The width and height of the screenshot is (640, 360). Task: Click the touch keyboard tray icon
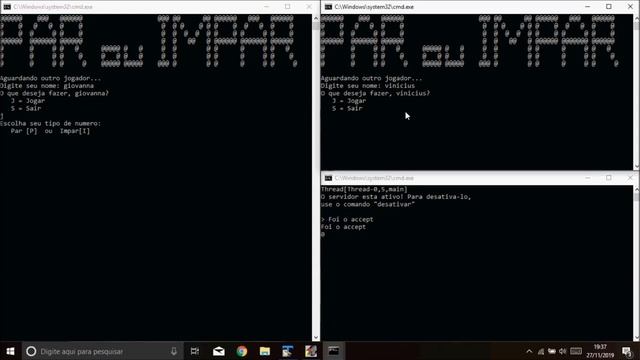tap(576, 351)
